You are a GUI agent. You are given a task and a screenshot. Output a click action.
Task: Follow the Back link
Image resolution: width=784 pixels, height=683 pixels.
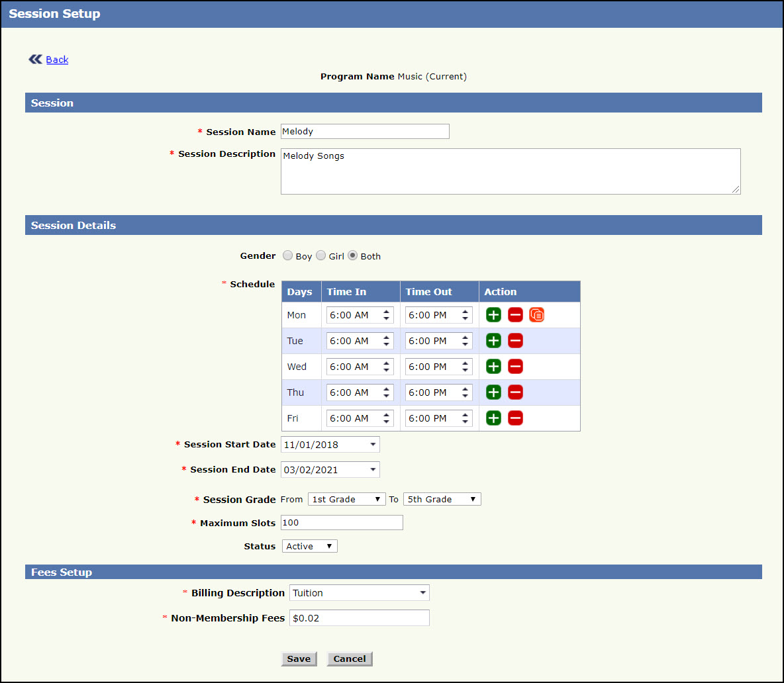point(57,60)
